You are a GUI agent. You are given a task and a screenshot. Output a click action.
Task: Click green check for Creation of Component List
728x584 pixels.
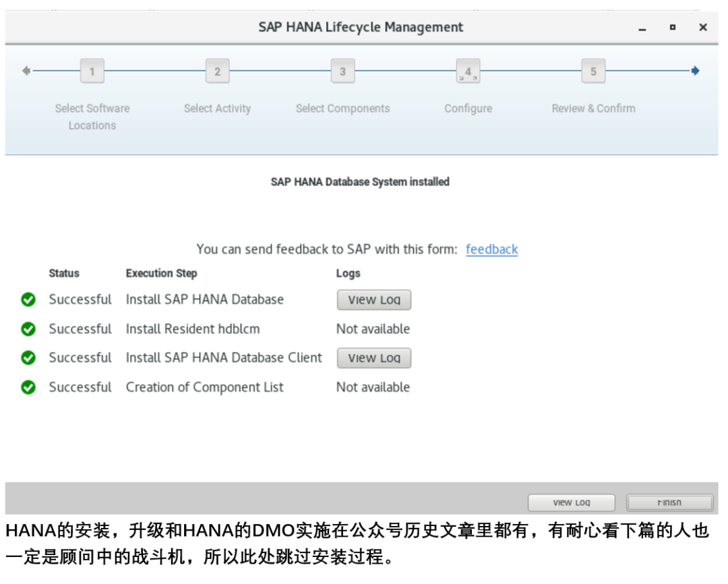click(x=28, y=387)
